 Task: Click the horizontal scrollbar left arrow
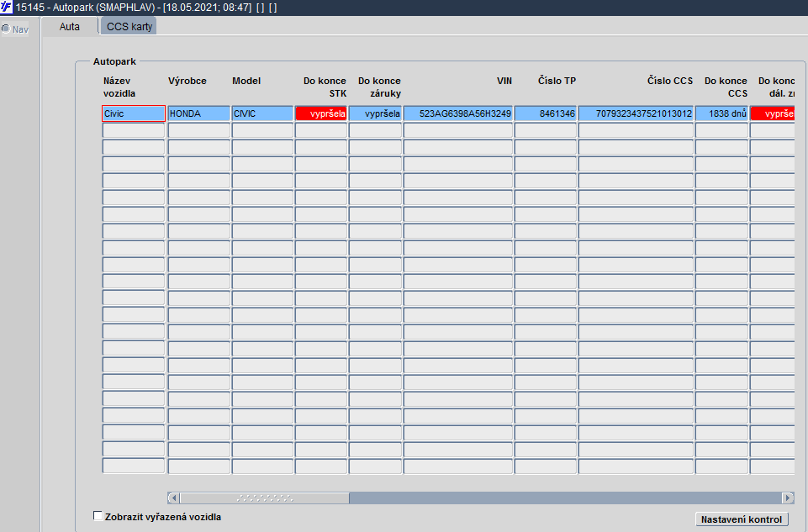click(x=174, y=498)
